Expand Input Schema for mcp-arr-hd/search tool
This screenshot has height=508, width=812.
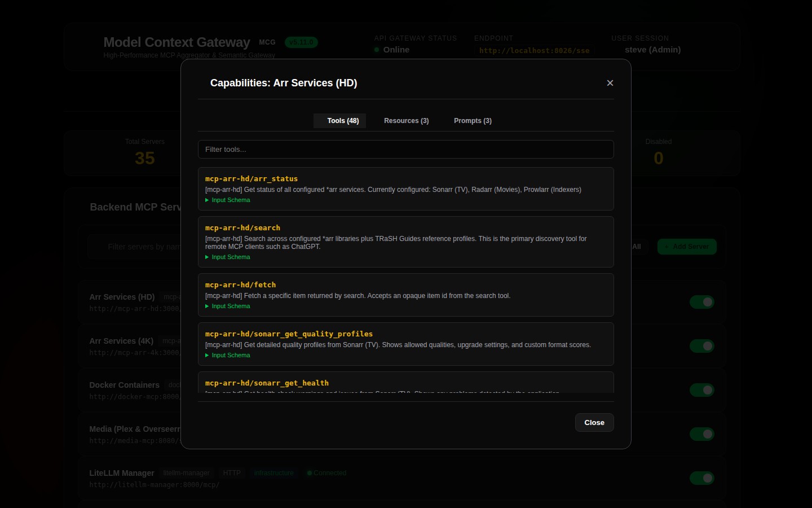228,257
